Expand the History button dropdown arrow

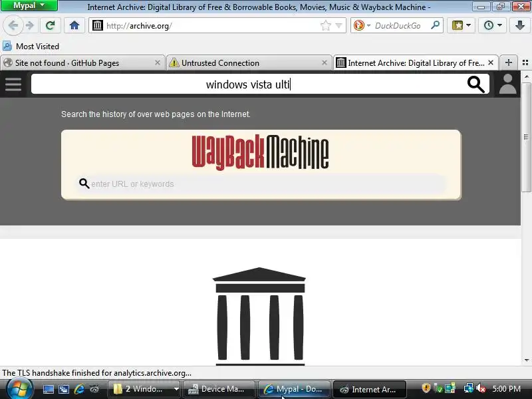pyautogui.click(x=500, y=25)
